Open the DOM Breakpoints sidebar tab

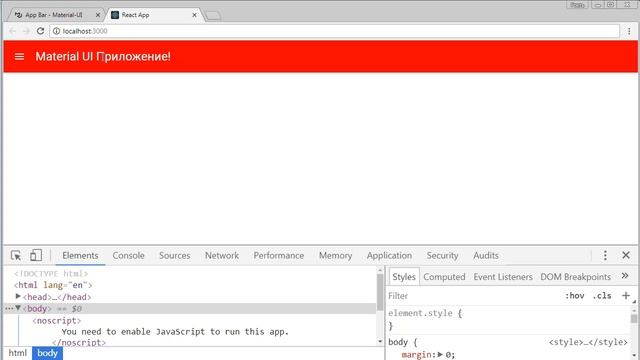[x=576, y=277]
